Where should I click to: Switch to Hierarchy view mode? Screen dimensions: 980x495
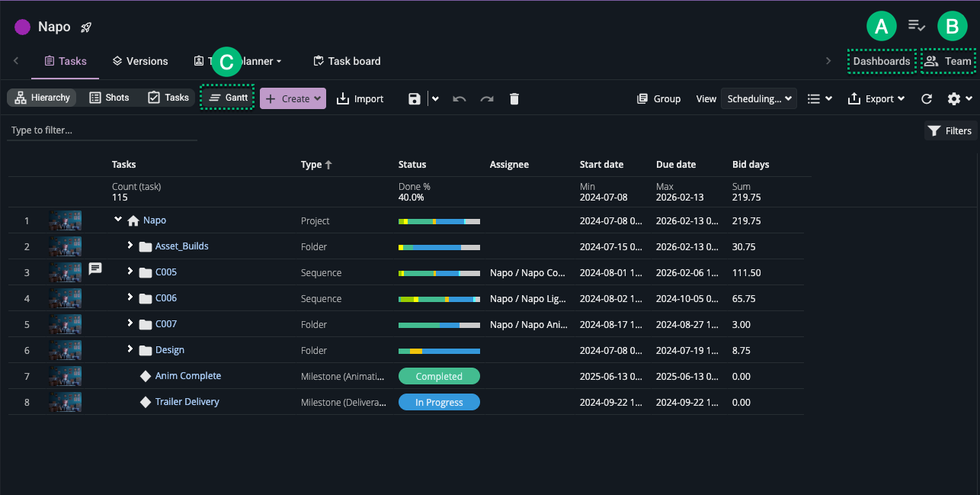tap(43, 98)
